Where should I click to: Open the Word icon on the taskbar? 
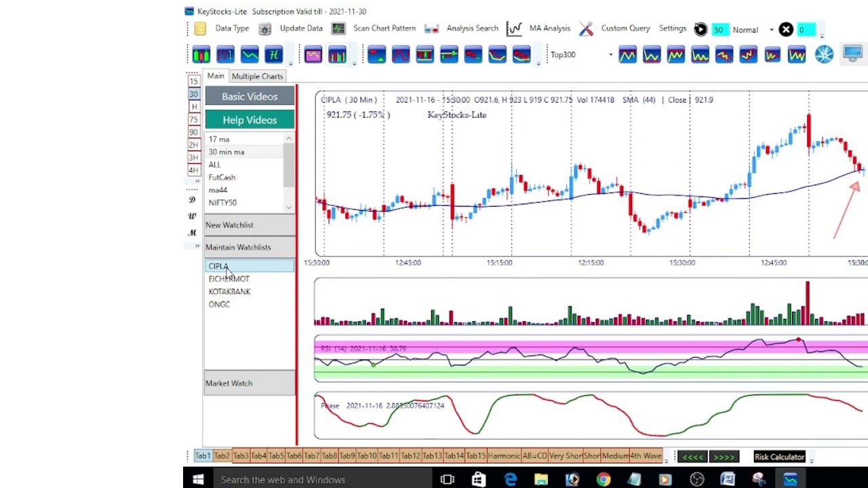728,480
